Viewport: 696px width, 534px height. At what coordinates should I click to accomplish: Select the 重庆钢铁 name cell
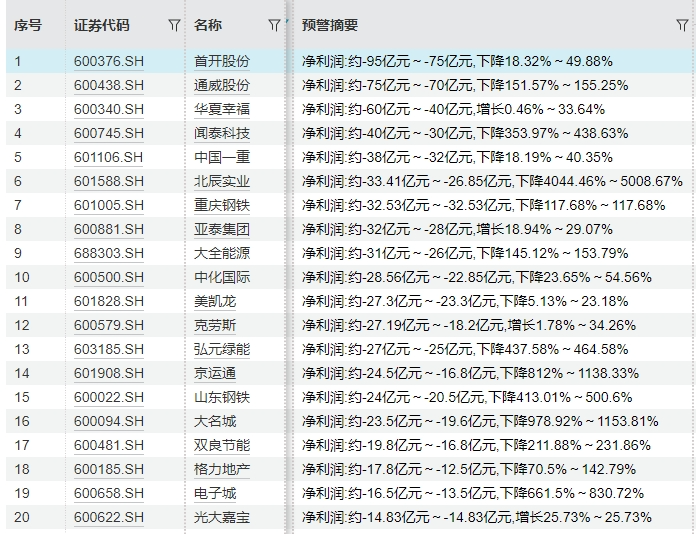(x=222, y=205)
